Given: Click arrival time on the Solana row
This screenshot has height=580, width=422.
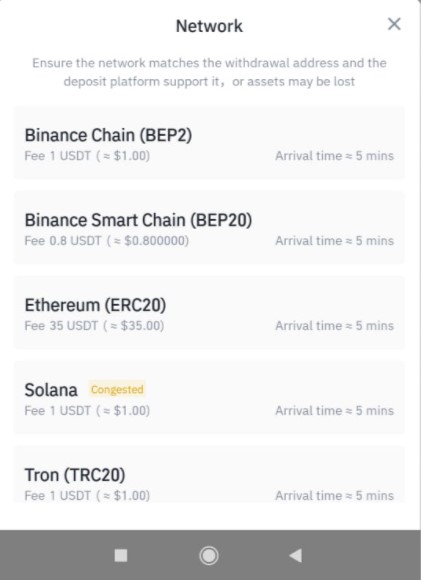Looking at the screenshot, I should pyautogui.click(x=334, y=411).
